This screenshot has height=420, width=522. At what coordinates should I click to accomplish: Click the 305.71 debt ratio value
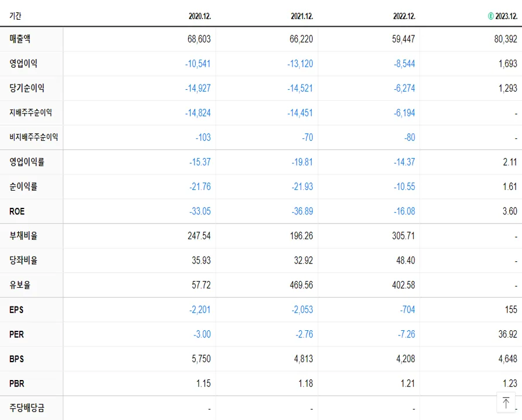tap(403, 236)
